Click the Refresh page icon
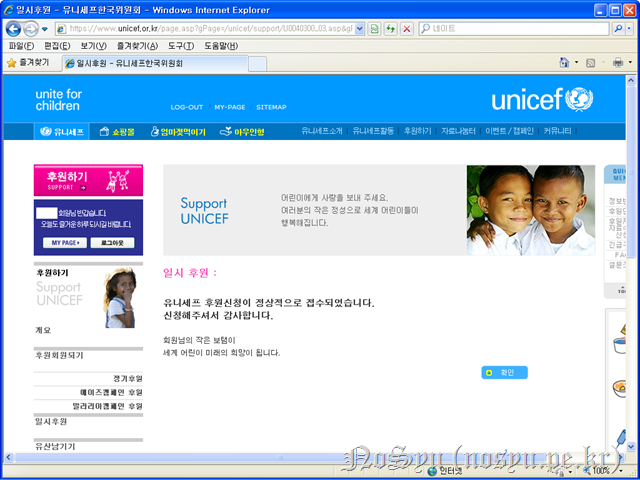 point(391,30)
